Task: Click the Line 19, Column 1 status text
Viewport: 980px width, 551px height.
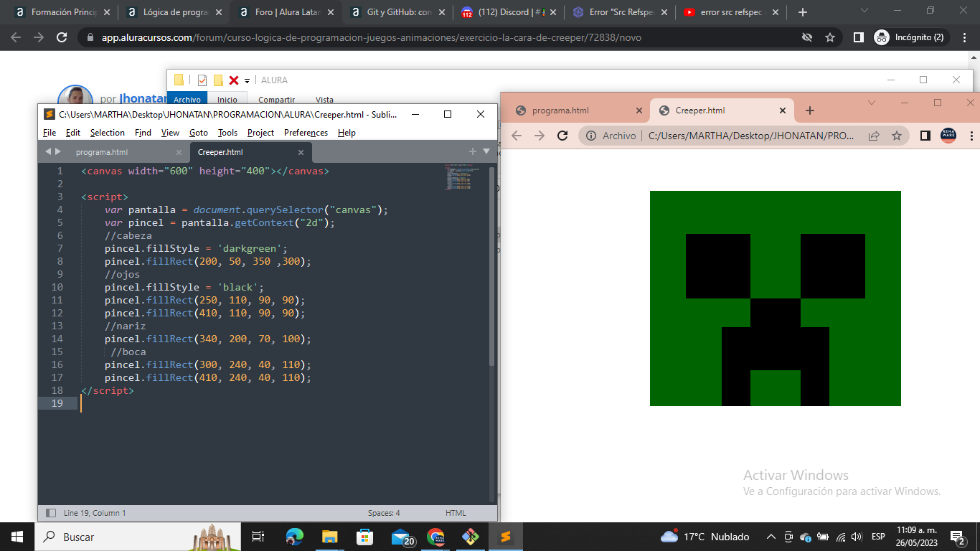Action: point(95,513)
